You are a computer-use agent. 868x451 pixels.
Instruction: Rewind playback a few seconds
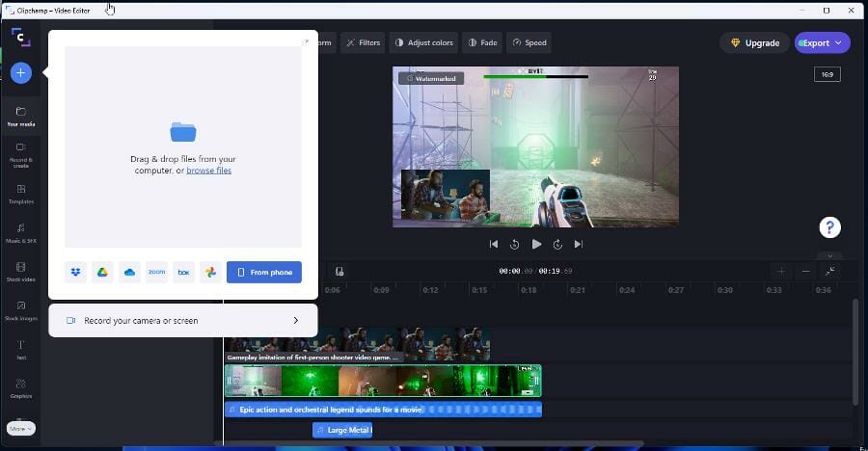pyautogui.click(x=514, y=244)
